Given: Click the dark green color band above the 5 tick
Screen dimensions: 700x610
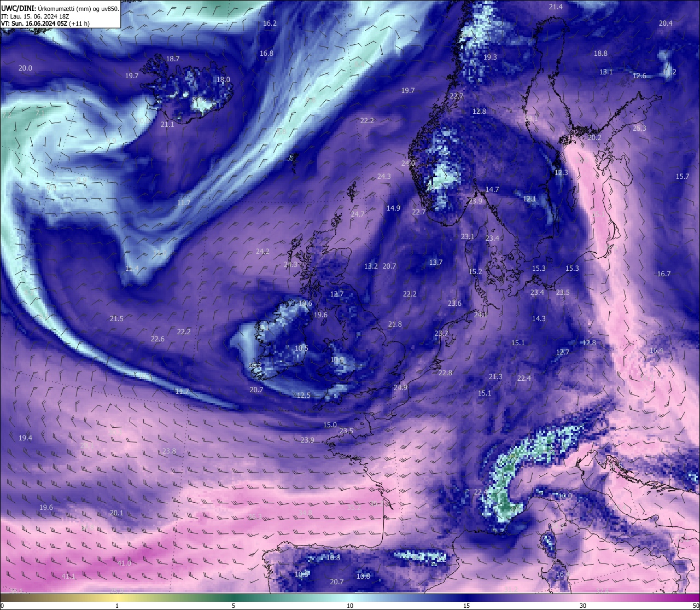Looking at the screenshot, I should [x=234, y=597].
